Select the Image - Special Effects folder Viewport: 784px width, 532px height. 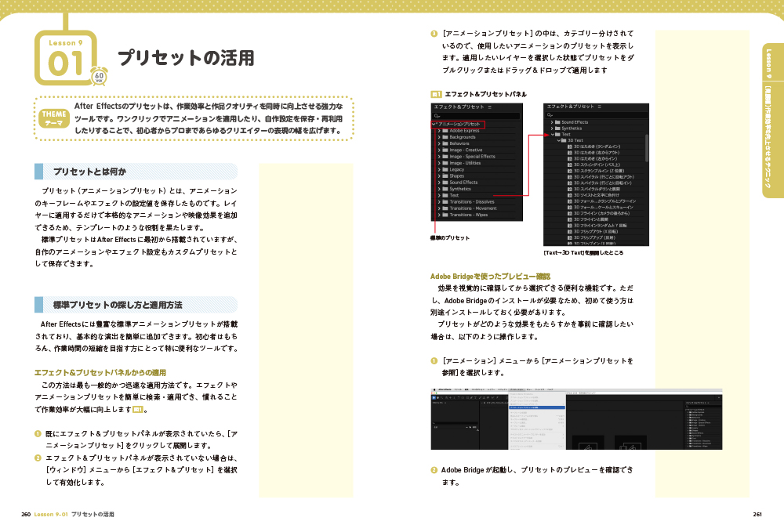tap(472, 157)
